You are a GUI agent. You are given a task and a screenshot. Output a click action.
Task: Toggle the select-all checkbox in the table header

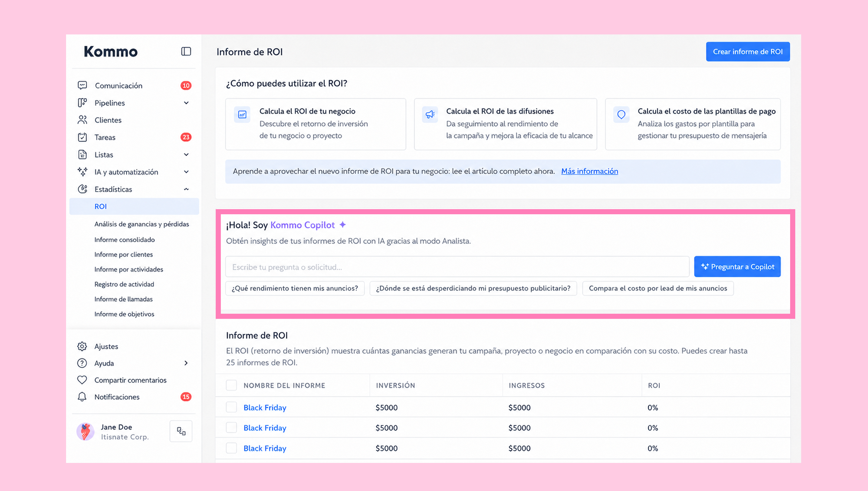click(x=231, y=385)
